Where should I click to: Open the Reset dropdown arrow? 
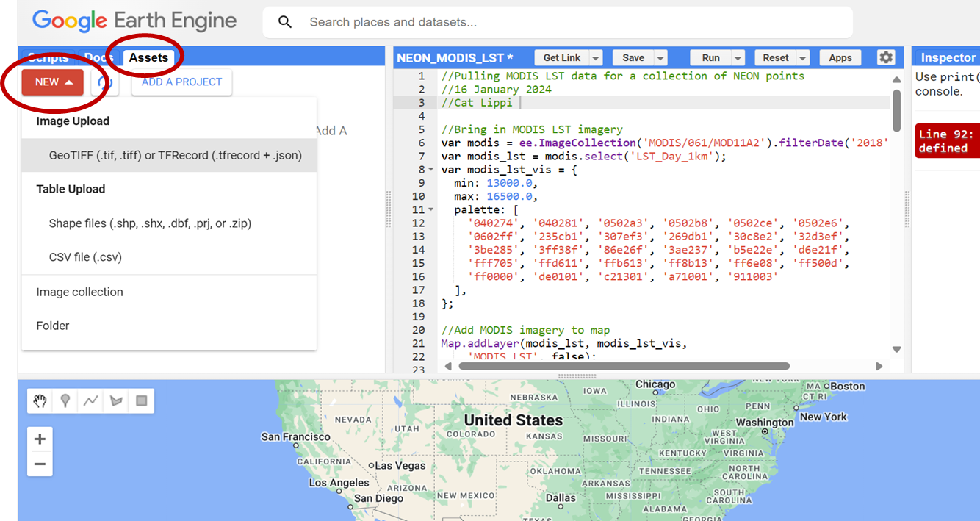tap(803, 58)
